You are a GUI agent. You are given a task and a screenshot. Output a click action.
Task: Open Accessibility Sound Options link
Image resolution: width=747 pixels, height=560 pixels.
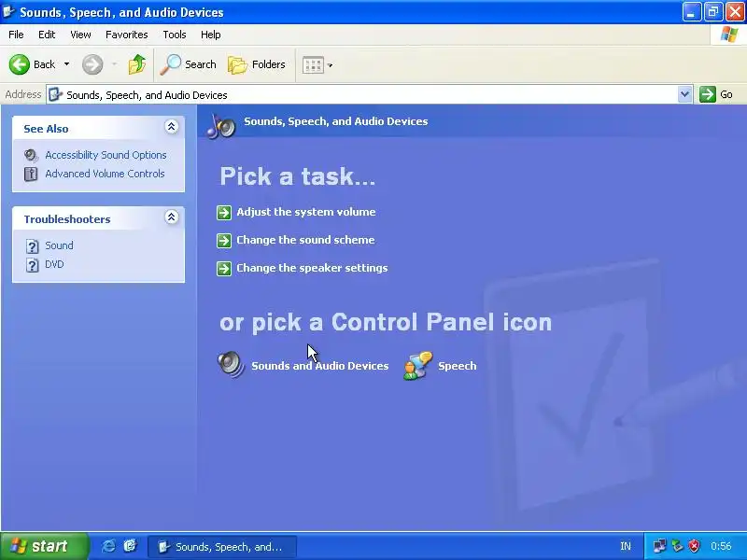coord(106,155)
